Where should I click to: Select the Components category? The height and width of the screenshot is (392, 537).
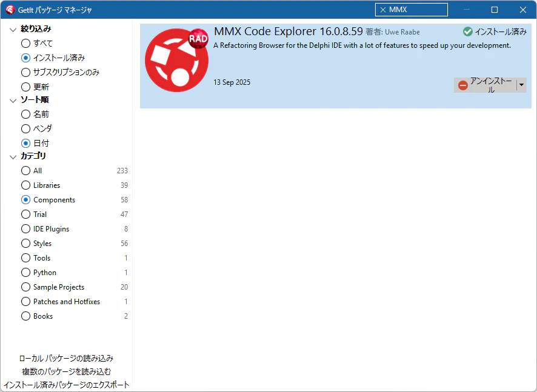coord(25,199)
